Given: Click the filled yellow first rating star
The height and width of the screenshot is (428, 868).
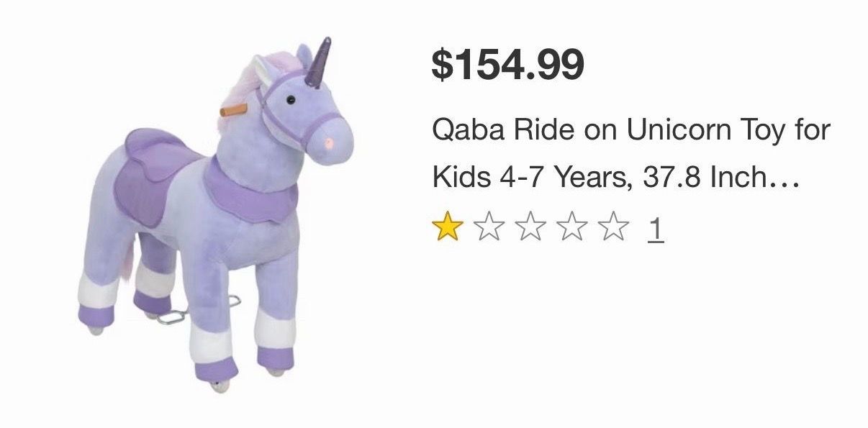Looking at the screenshot, I should [x=447, y=229].
